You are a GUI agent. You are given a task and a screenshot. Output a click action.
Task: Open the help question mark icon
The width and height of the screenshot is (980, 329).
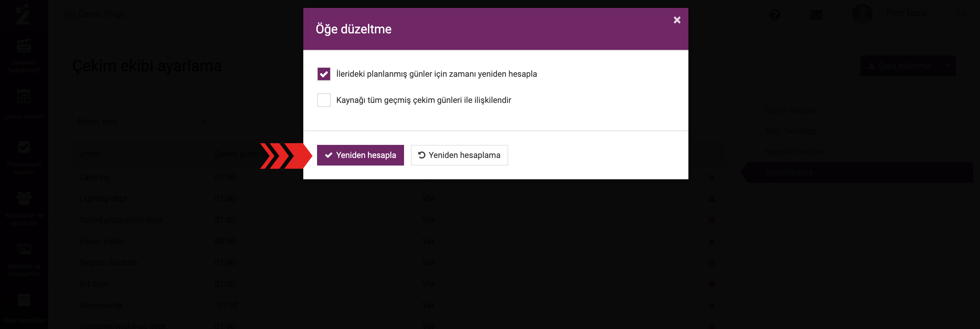click(775, 14)
